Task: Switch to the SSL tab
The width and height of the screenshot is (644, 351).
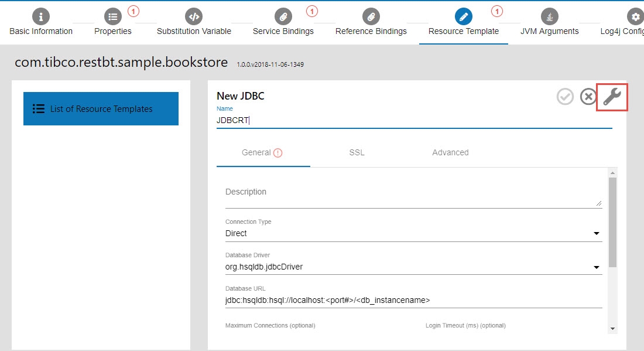Action: pos(357,152)
